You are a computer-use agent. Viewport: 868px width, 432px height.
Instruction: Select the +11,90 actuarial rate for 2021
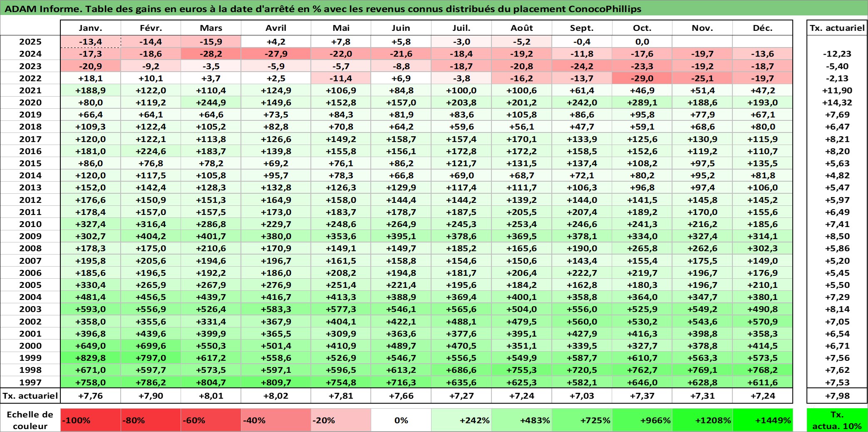coord(837,90)
